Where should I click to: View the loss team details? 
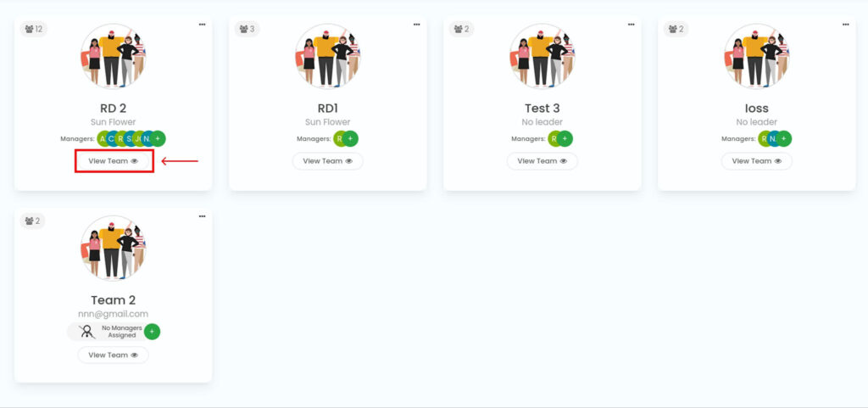(x=757, y=161)
